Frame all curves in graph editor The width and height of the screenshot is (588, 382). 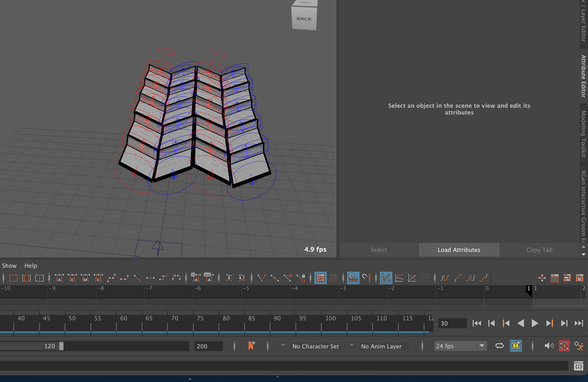(13, 278)
